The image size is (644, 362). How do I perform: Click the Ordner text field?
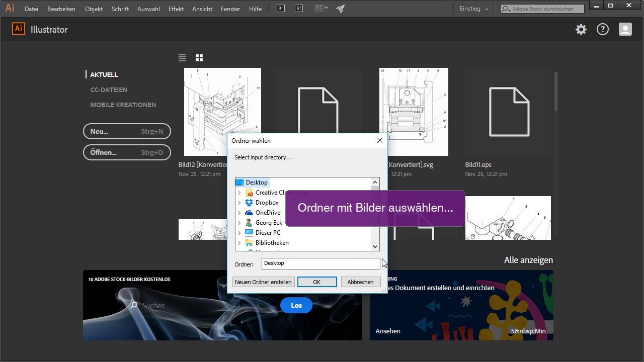(x=321, y=263)
